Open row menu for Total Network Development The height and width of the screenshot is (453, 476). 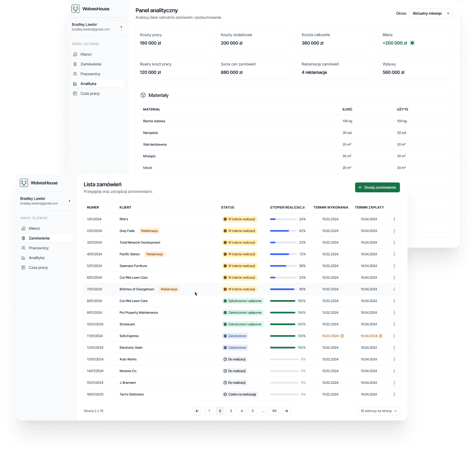pyautogui.click(x=394, y=242)
